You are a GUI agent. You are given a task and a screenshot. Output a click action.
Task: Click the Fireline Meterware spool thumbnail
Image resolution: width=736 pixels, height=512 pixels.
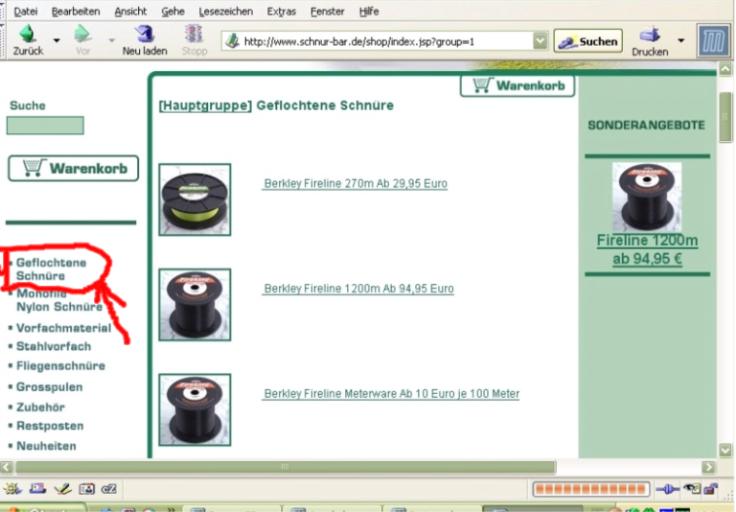tap(195, 410)
